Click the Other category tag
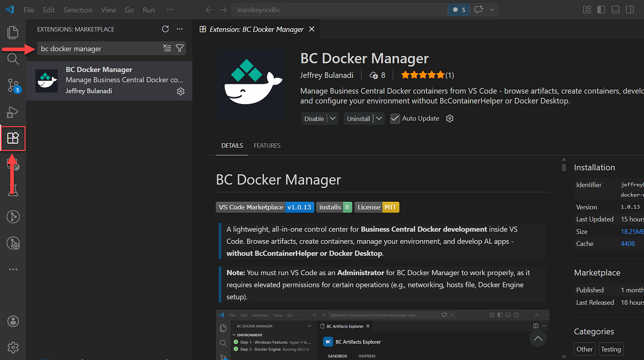The image size is (644, 360). [584, 349]
